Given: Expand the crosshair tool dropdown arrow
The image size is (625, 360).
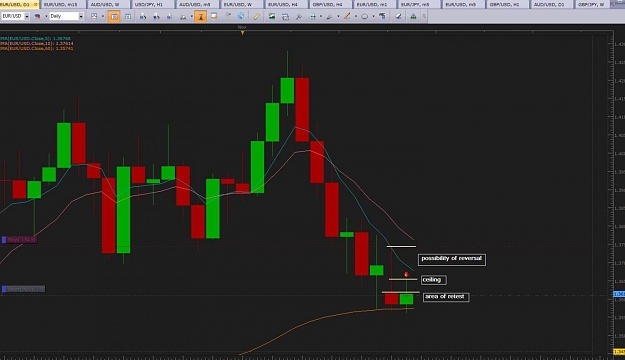Looking at the screenshot, I should [x=321, y=16].
